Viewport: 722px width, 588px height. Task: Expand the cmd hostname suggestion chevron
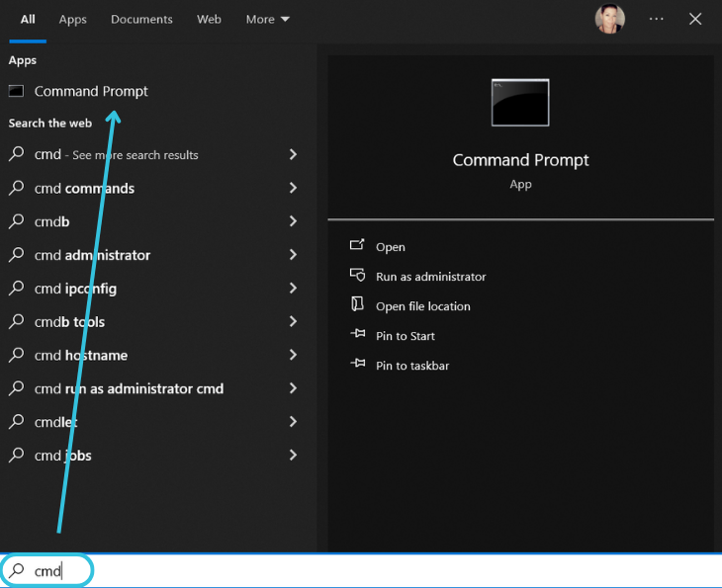293,355
